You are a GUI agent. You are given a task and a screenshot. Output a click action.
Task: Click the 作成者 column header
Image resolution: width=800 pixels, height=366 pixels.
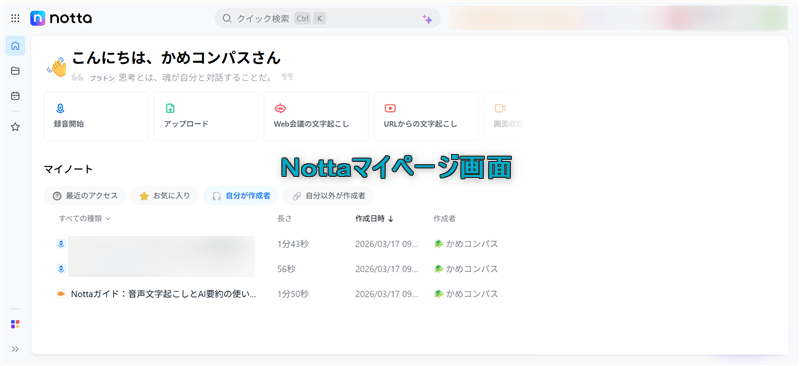(x=444, y=218)
